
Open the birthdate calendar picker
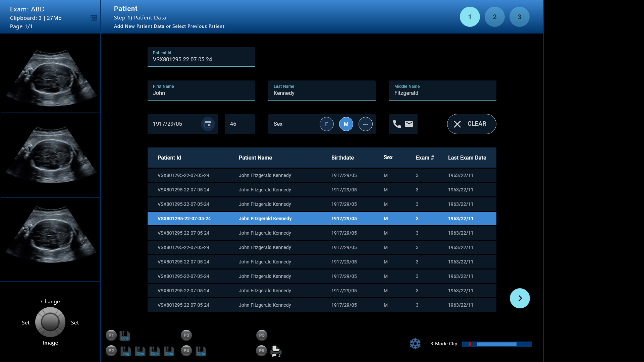click(x=208, y=124)
